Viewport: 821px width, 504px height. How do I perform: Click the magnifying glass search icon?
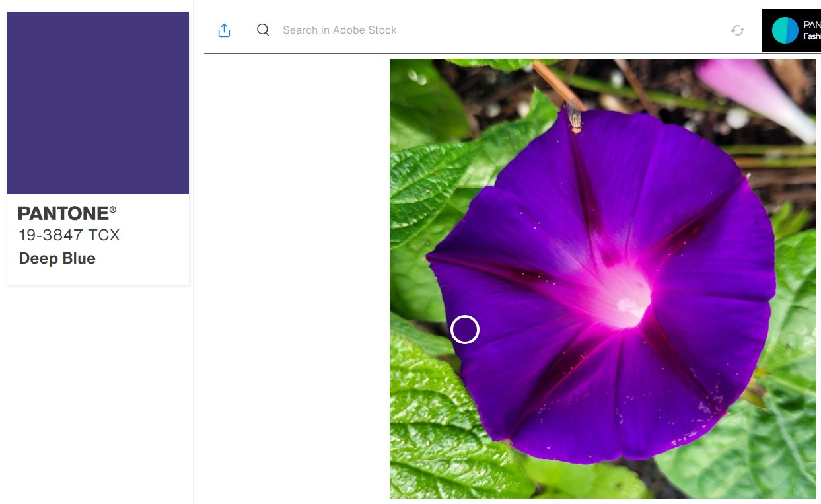[263, 30]
